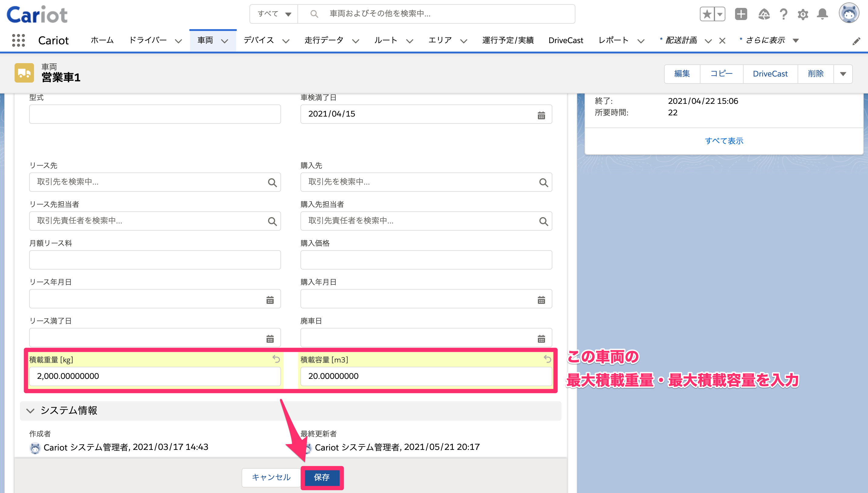Click the 車検満了日 date field
The height and width of the screenshot is (493, 868).
pyautogui.click(x=426, y=114)
